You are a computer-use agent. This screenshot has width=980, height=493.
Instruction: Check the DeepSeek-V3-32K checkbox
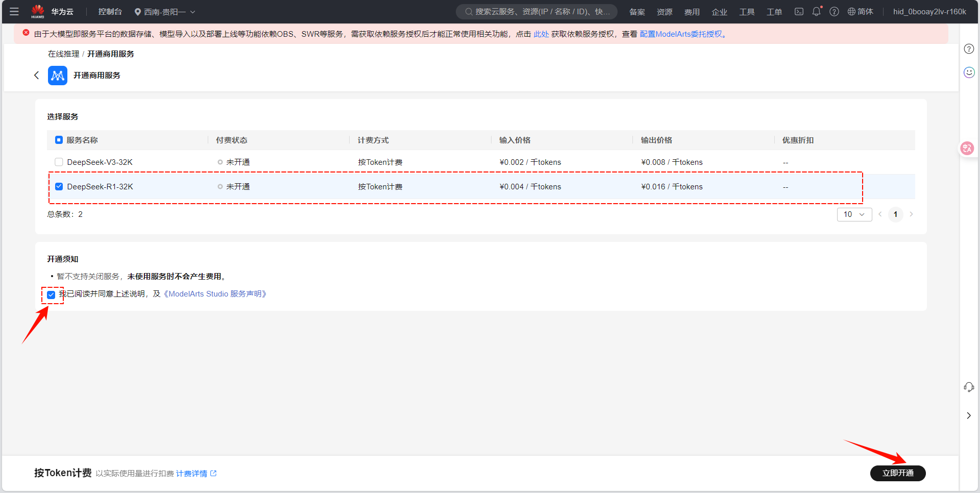click(x=59, y=162)
